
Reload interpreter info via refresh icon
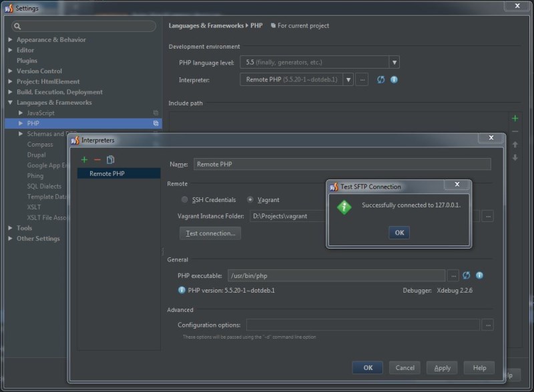[380, 79]
